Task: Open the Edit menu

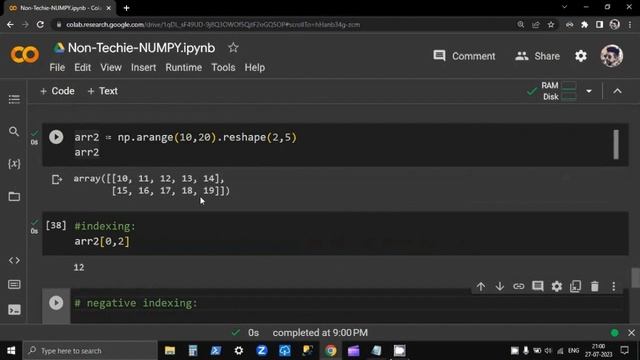Action: click(x=82, y=68)
